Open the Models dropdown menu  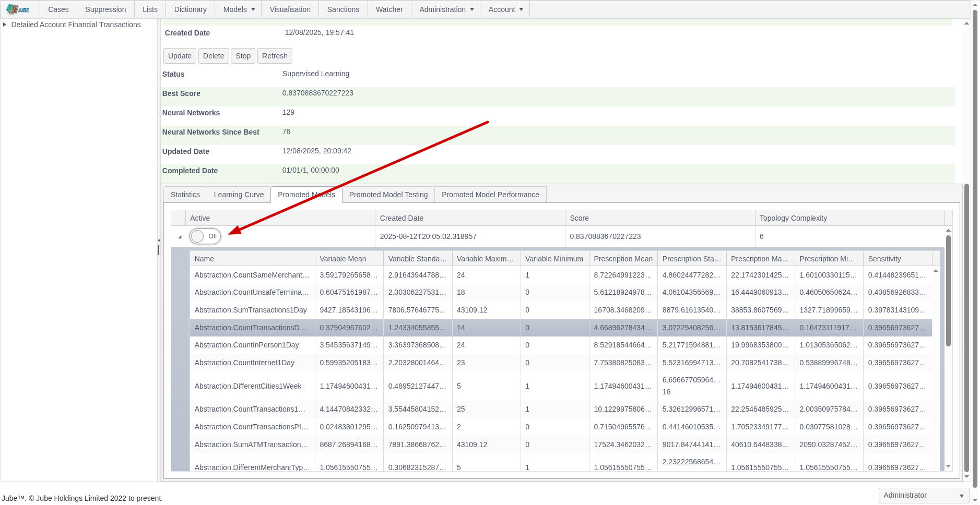(x=239, y=9)
